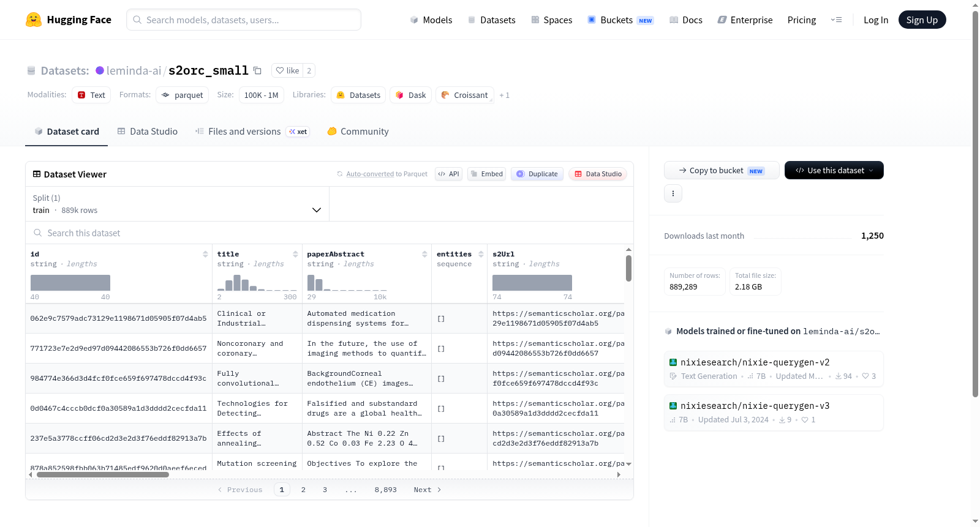
Task: Sort the paperAbstract column
Action: (424, 254)
